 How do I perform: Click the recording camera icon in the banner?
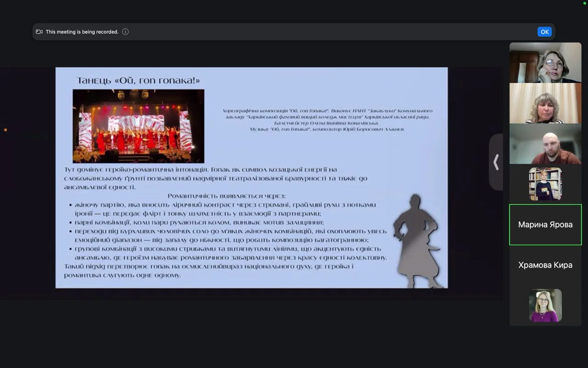39,32
